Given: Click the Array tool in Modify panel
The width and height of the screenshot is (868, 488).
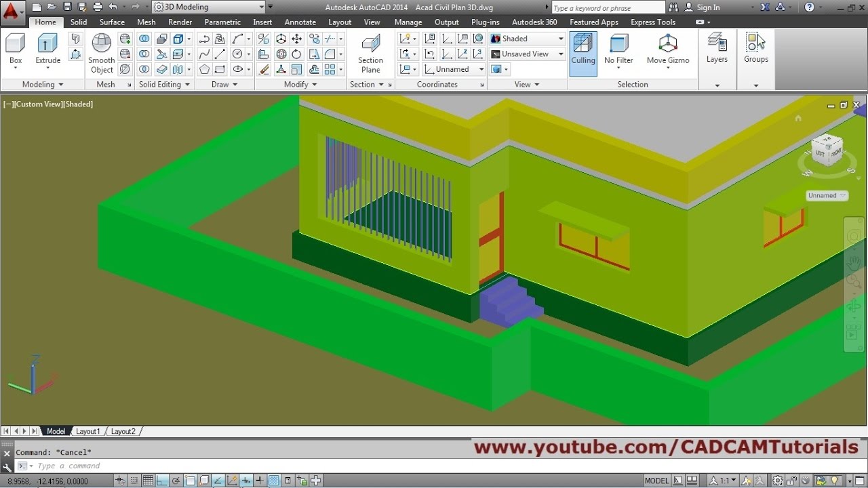Looking at the screenshot, I should pyautogui.click(x=330, y=69).
